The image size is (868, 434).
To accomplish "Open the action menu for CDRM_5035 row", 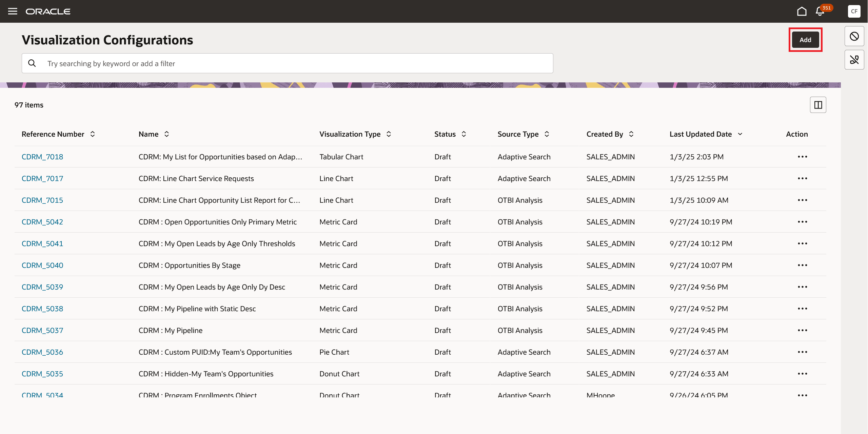I will pyautogui.click(x=803, y=374).
